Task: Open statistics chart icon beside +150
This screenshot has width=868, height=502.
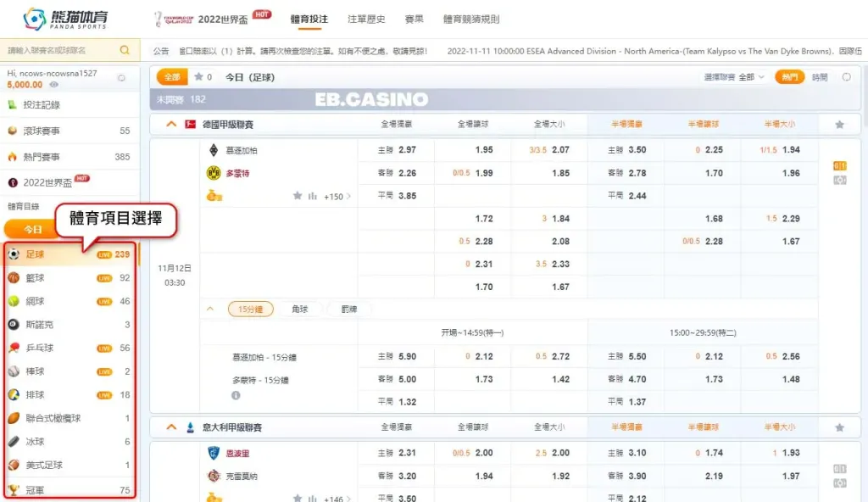Action: pos(313,196)
